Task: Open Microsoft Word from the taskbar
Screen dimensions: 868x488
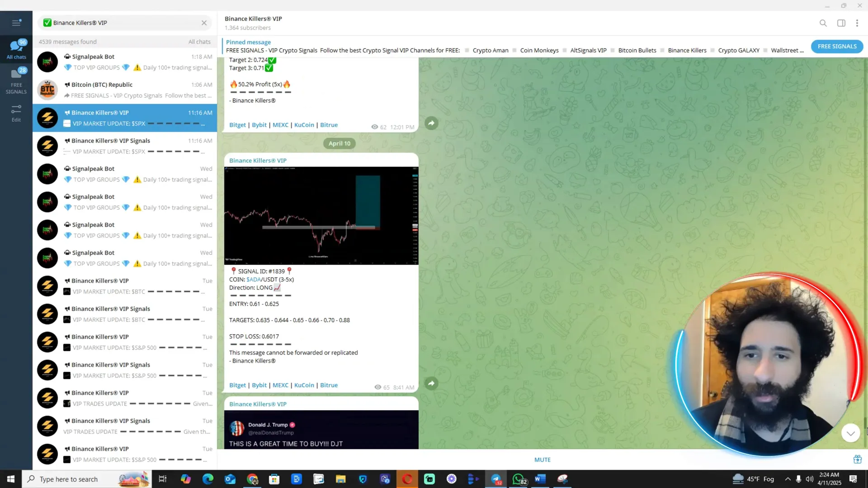Action: [x=540, y=479]
